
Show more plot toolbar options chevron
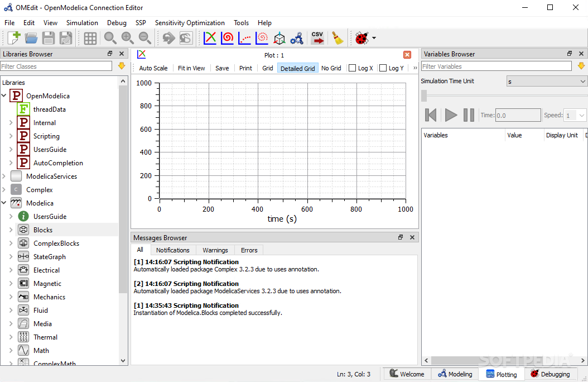[415, 68]
